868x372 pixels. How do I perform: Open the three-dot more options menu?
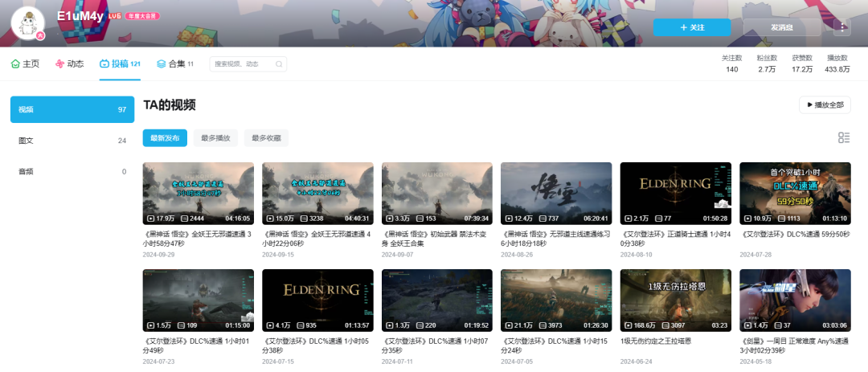[x=842, y=27]
